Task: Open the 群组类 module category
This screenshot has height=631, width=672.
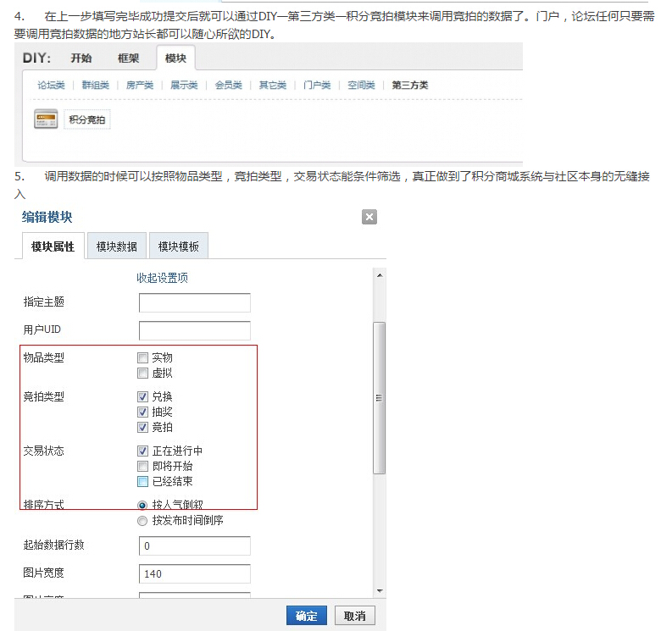Action: click(x=95, y=85)
